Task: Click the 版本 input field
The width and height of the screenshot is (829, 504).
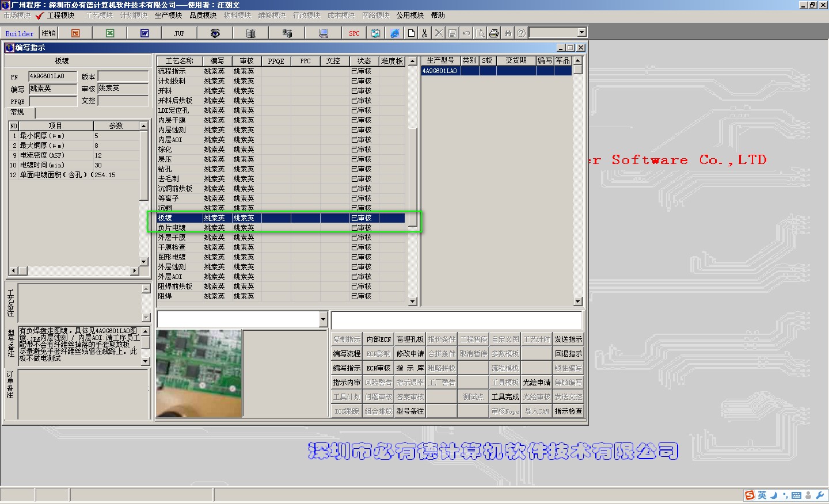Action: [x=123, y=76]
